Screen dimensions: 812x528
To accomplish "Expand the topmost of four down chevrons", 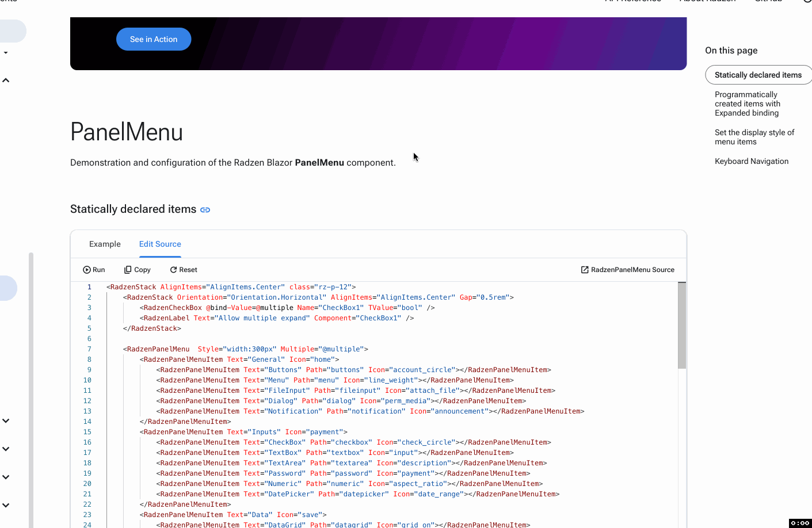I will pyautogui.click(x=6, y=421).
